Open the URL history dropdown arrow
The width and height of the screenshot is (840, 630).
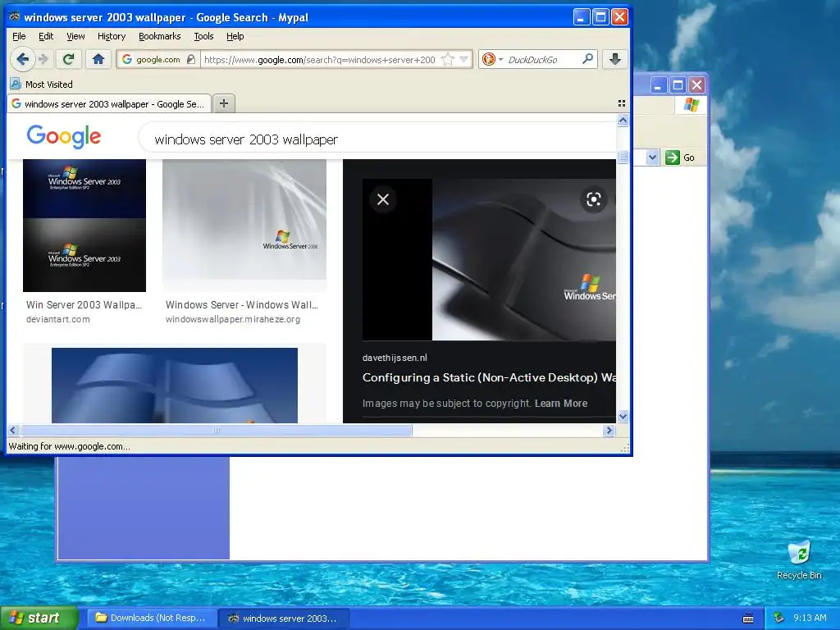(464, 59)
